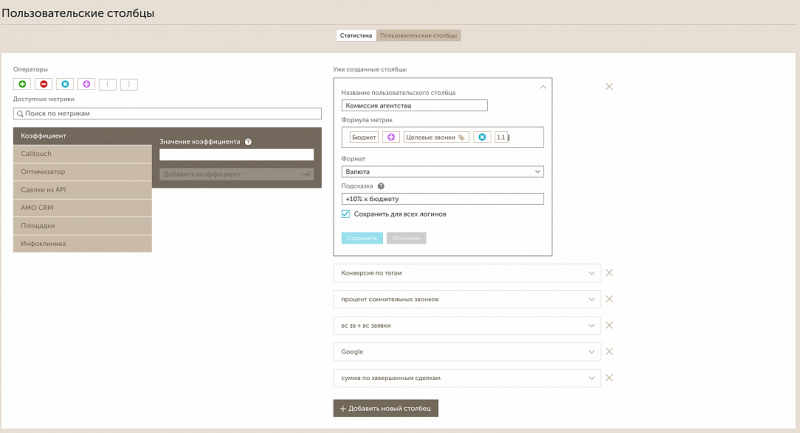Click Добавить новый столбец button
This screenshot has width=800, height=433.
point(385,408)
